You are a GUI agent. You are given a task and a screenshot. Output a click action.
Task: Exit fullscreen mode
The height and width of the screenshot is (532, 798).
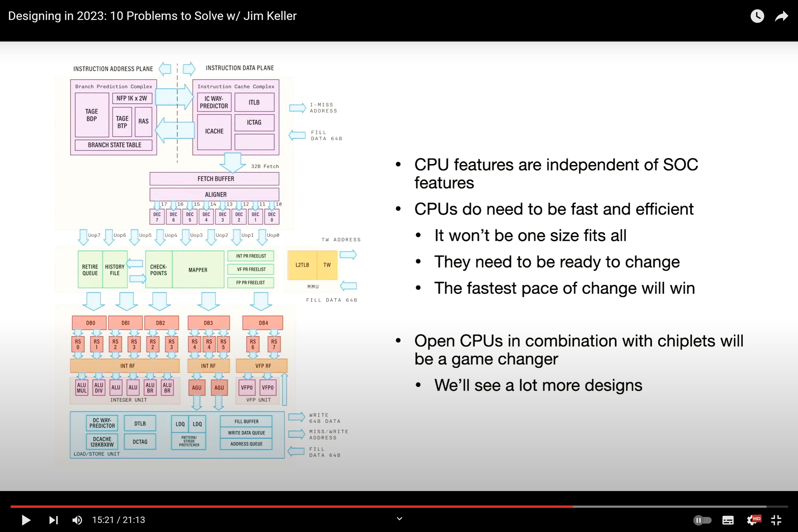pyautogui.click(x=776, y=520)
